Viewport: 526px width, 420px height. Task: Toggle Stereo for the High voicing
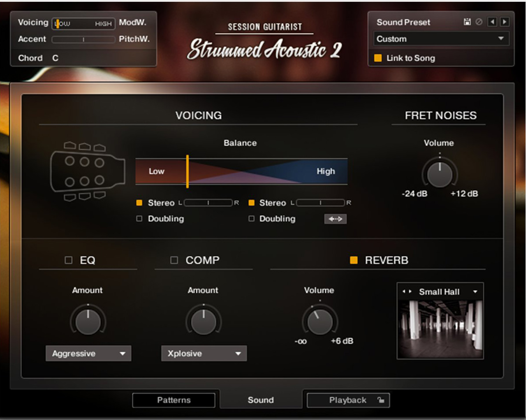[251, 203]
